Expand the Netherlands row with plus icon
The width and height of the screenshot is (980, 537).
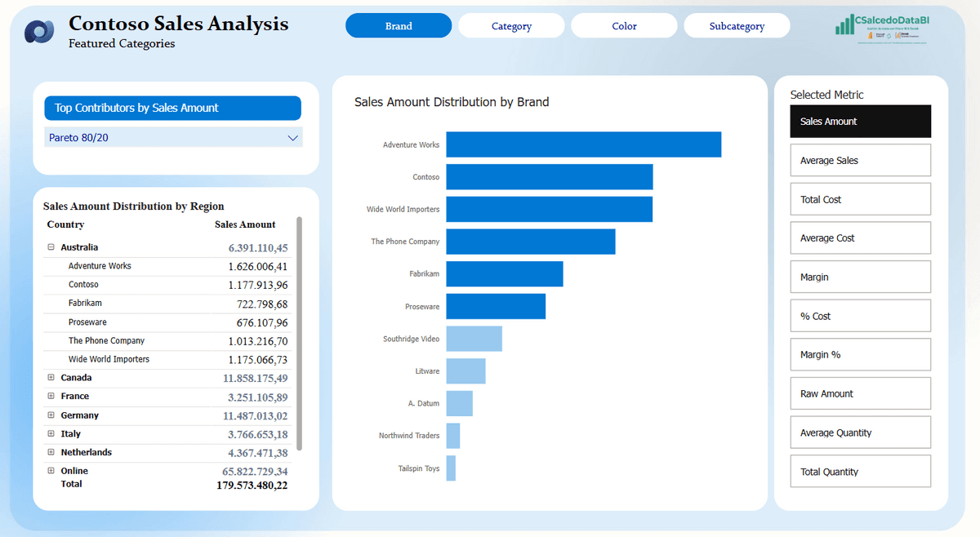click(x=51, y=452)
